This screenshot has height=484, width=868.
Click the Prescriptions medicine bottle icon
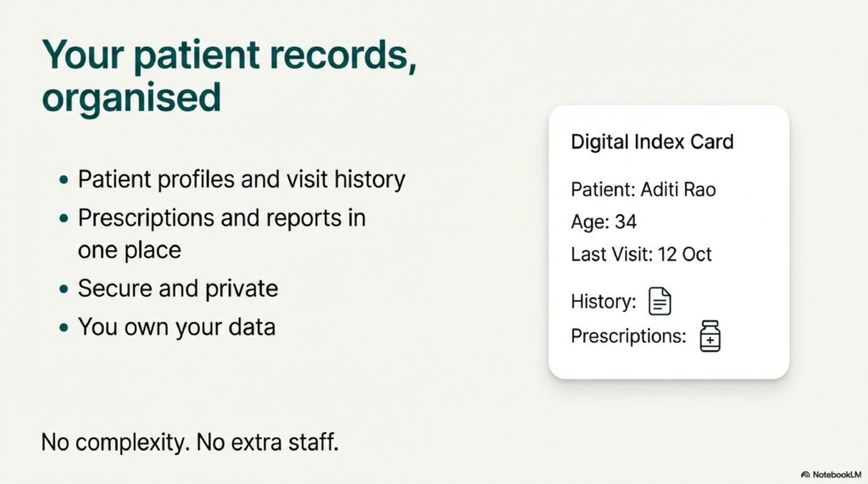point(709,337)
